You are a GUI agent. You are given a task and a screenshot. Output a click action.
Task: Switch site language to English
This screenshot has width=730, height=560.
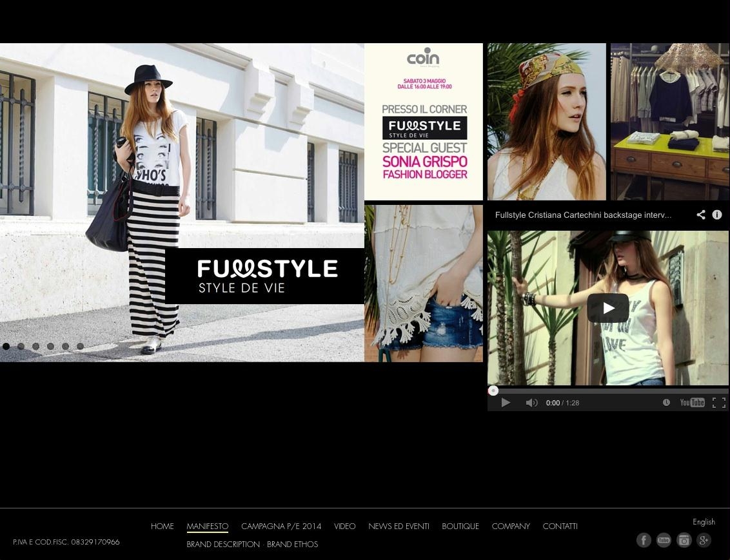click(x=704, y=522)
